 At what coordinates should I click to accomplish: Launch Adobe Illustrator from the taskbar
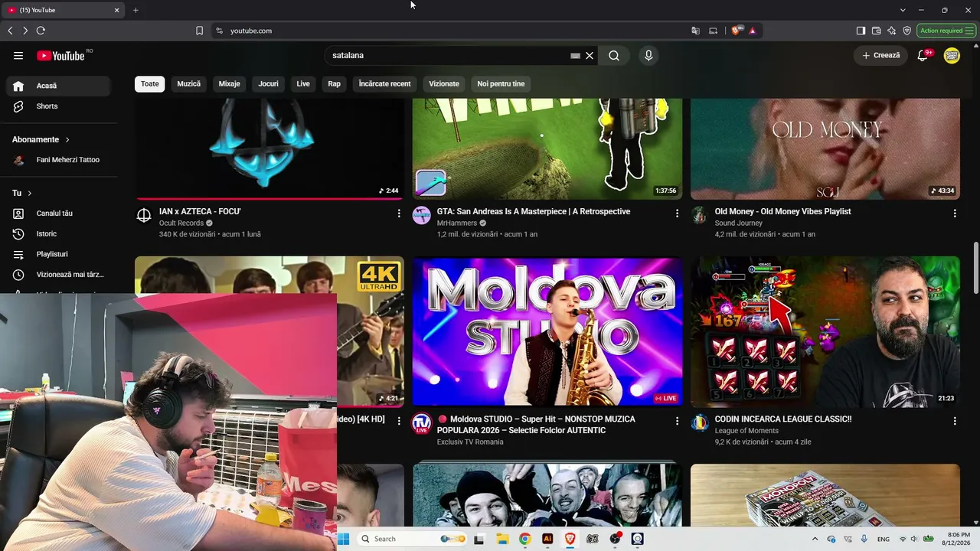[x=547, y=539]
